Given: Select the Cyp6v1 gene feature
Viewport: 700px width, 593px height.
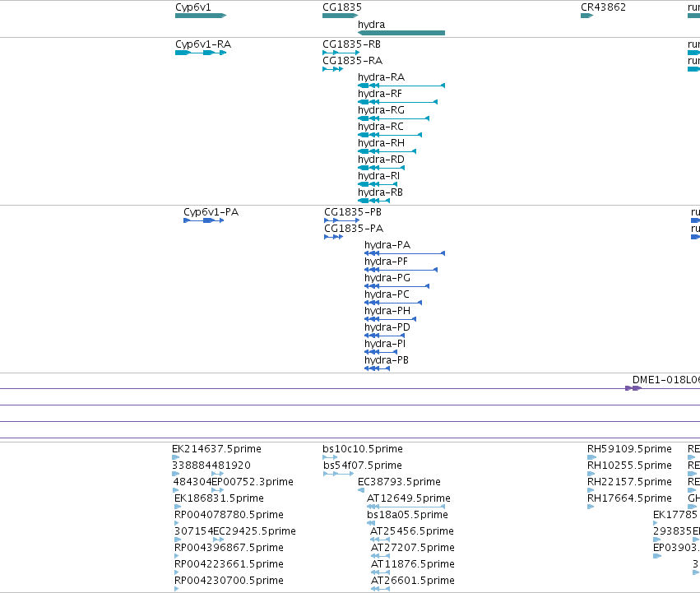Looking at the screenshot, I should click(x=201, y=16).
